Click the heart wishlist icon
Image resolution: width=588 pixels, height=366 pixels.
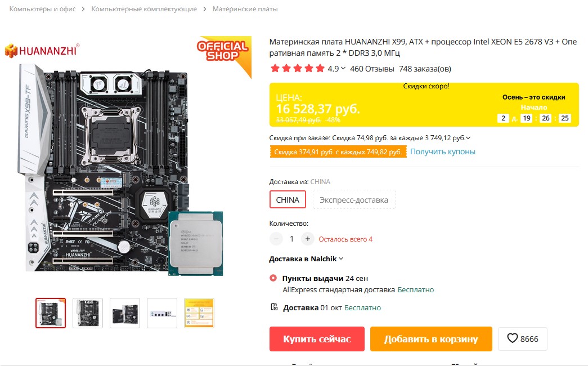tap(512, 338)
